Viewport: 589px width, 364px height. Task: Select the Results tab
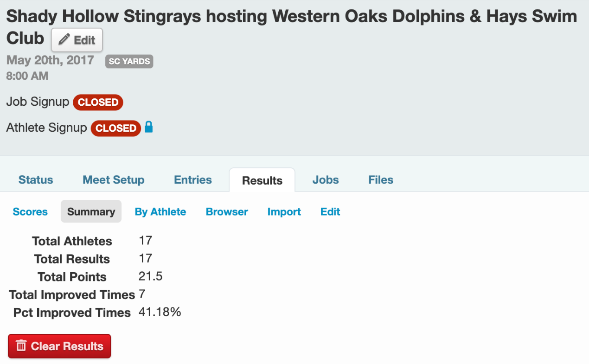262,180
